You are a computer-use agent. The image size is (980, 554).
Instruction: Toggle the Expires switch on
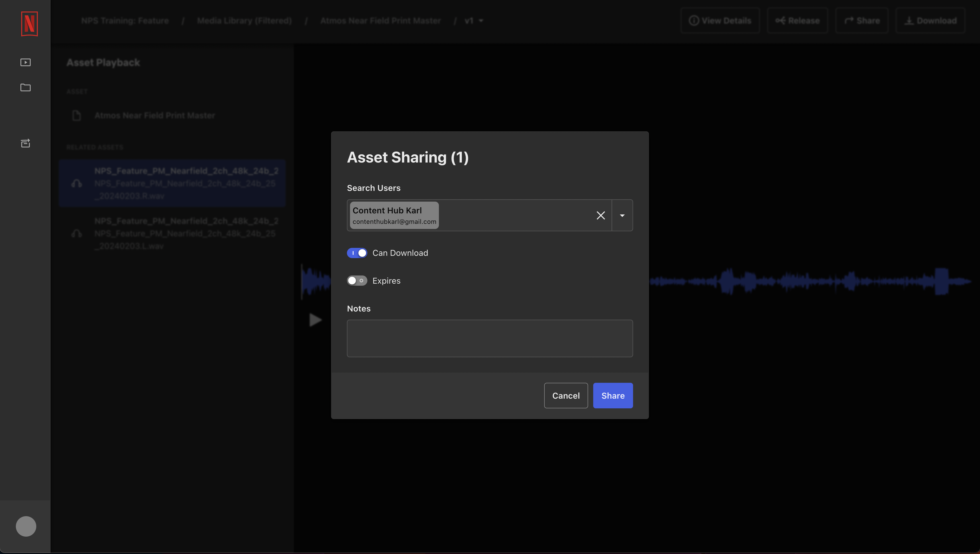pos(357,281)
